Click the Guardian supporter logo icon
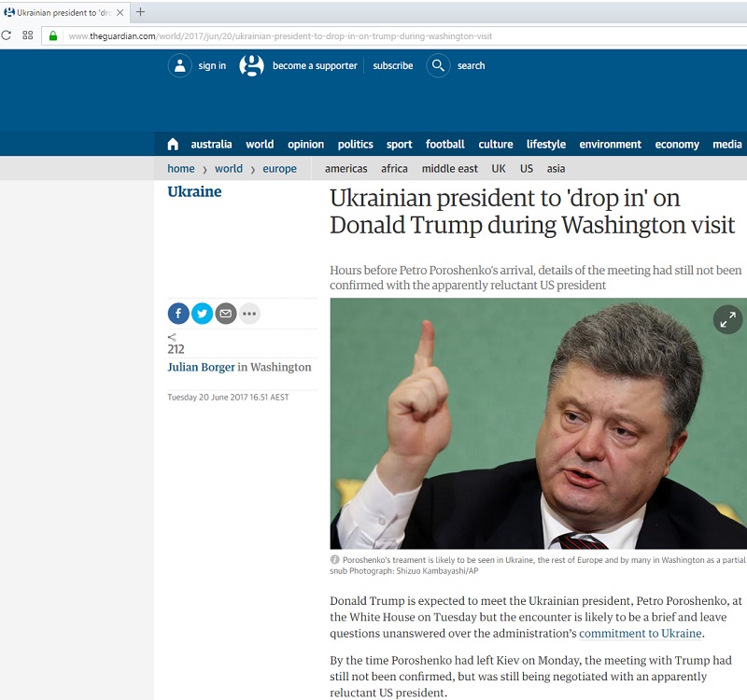This screenshot has width=747, height=700. coord(251,65)
